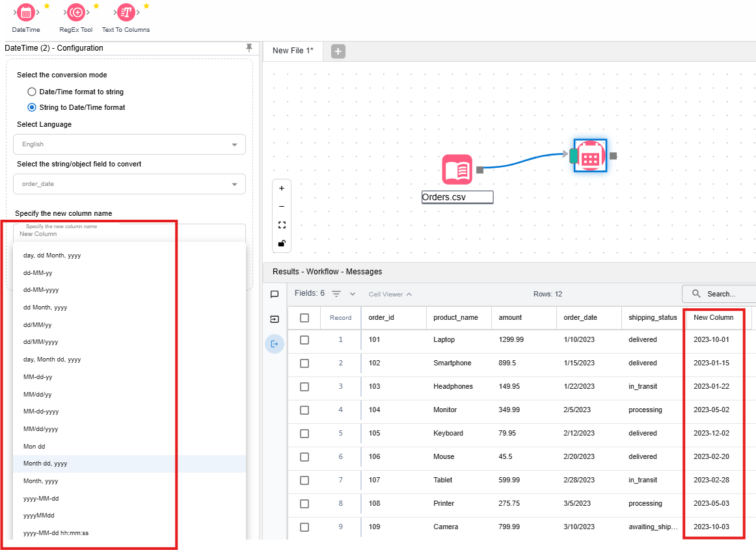Select Date/Time format to string radio

[x=32, y=92]
